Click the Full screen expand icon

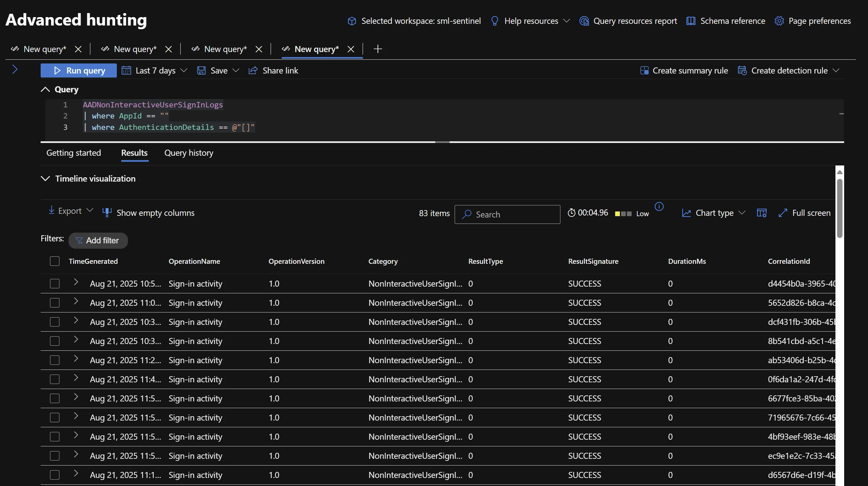tap(782, 213)
